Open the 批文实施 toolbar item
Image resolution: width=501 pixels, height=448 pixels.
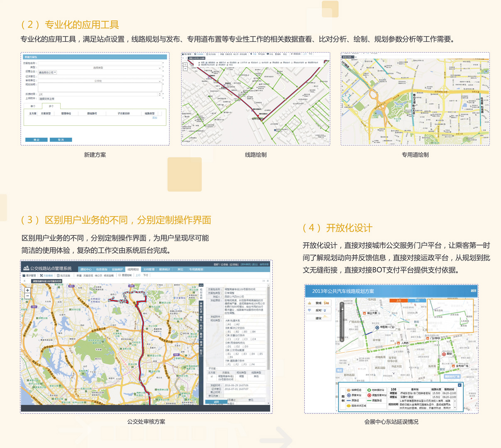tap(59, 275)
